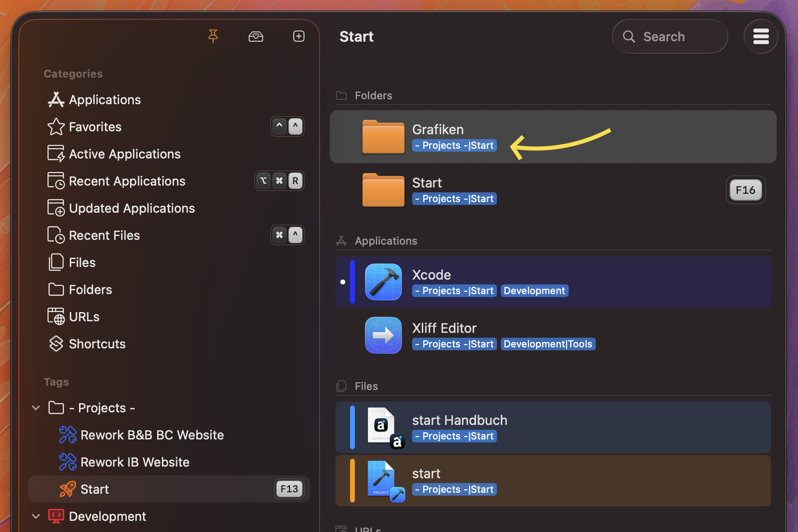798x532 pixels.
Task: Open the Grafiken folder icon
Action: [x=383, y=137]
